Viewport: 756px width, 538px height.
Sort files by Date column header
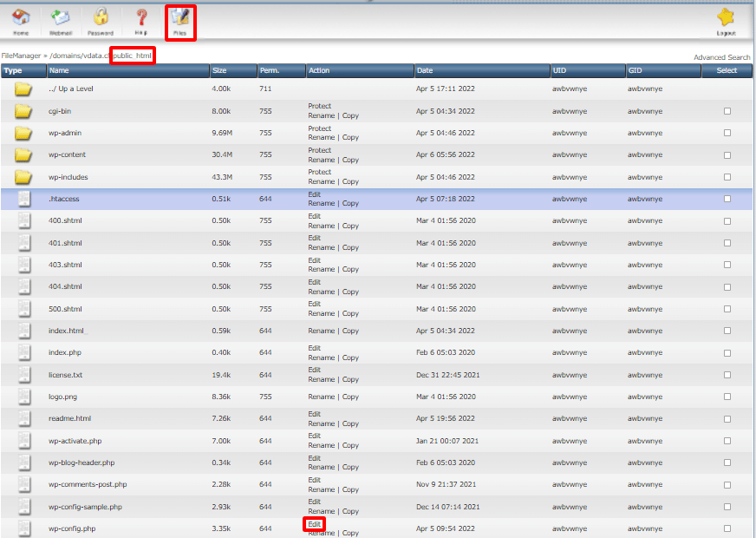425,71
